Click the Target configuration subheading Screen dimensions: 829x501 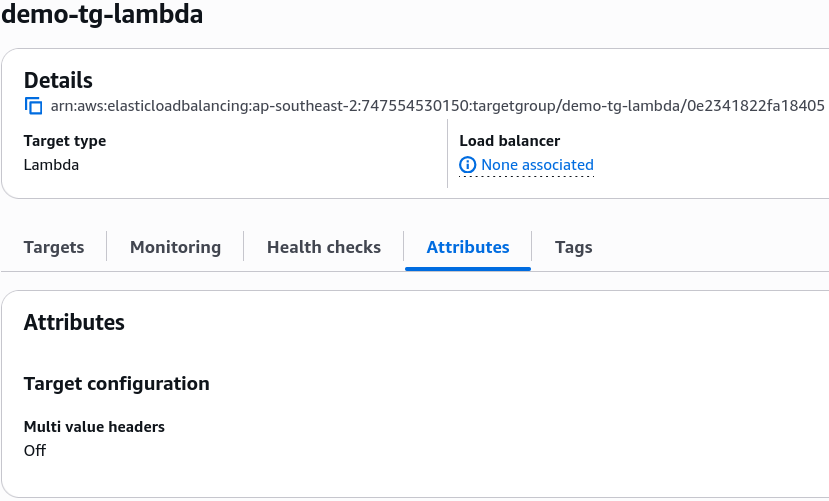pyautogui.click(x=116, y=384)
